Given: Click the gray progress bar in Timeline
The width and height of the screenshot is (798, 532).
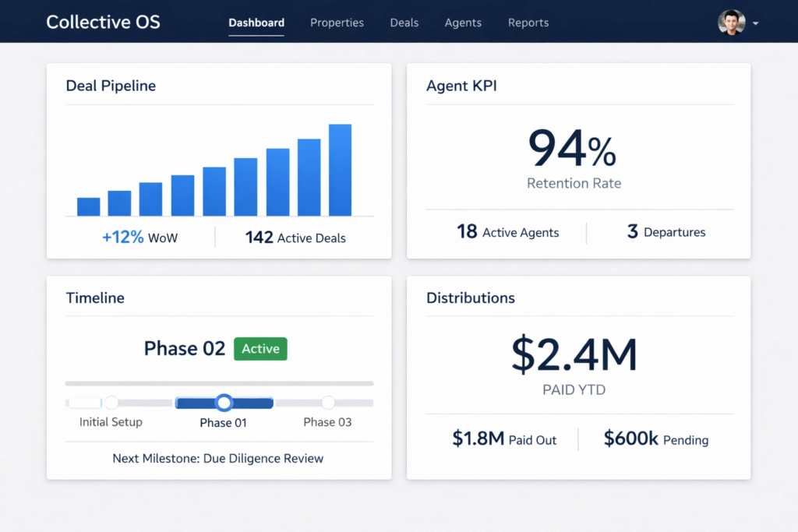Looking at the screenshot, I should coord(219,383).
